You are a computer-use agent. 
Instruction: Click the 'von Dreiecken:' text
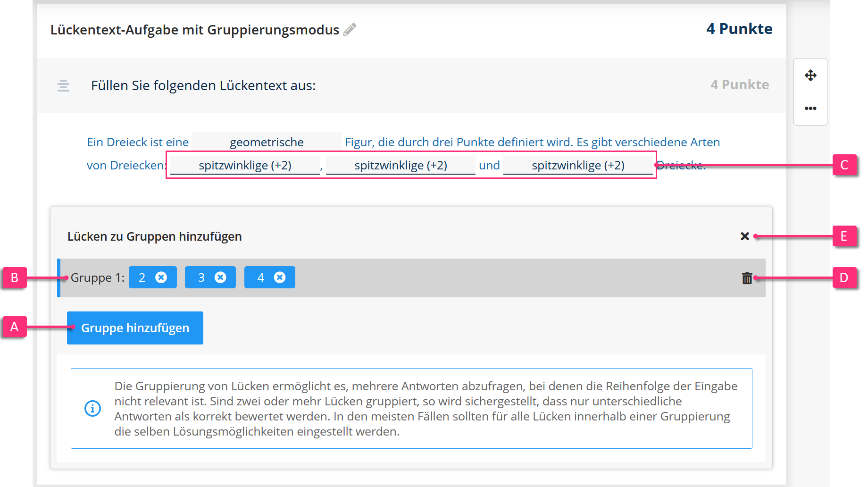point(126,165)
